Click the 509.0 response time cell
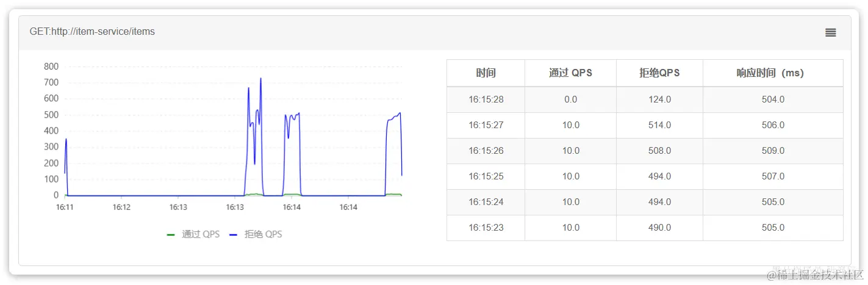The width and height of the screenshot is (868, 285). [x=773, y=151]
